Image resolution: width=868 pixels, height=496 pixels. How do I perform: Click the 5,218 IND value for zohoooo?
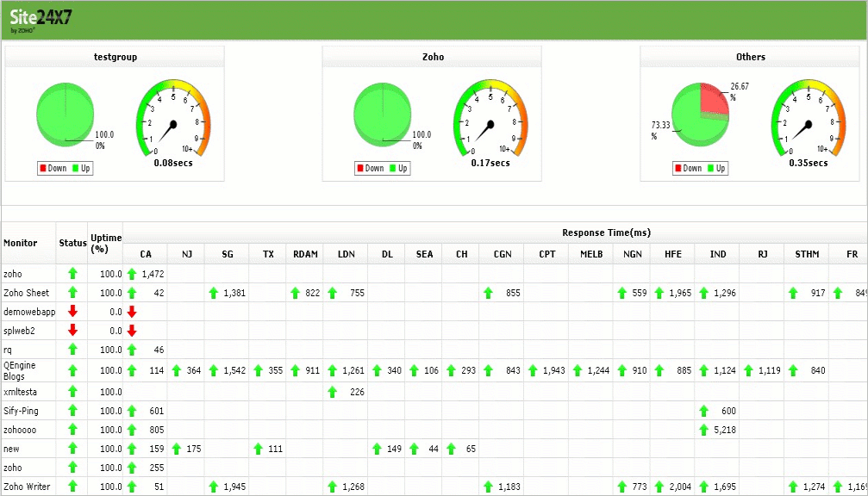725,430
